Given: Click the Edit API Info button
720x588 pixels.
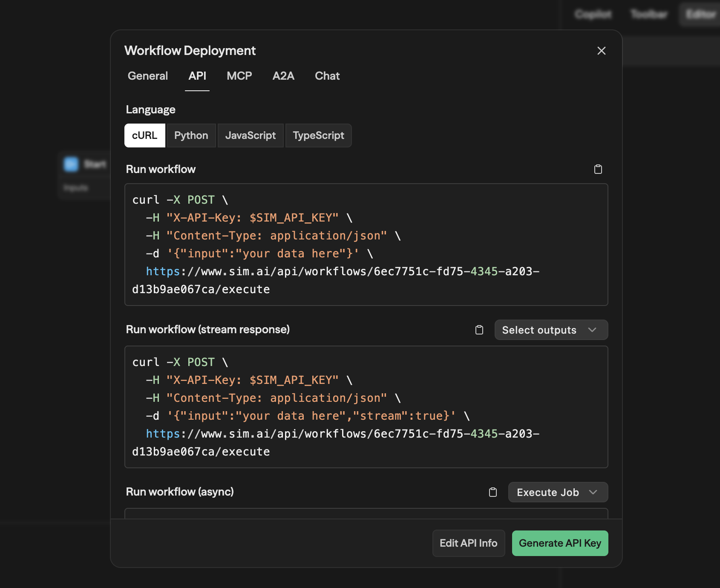Looking at the screenshot, I should pos(468,543).
